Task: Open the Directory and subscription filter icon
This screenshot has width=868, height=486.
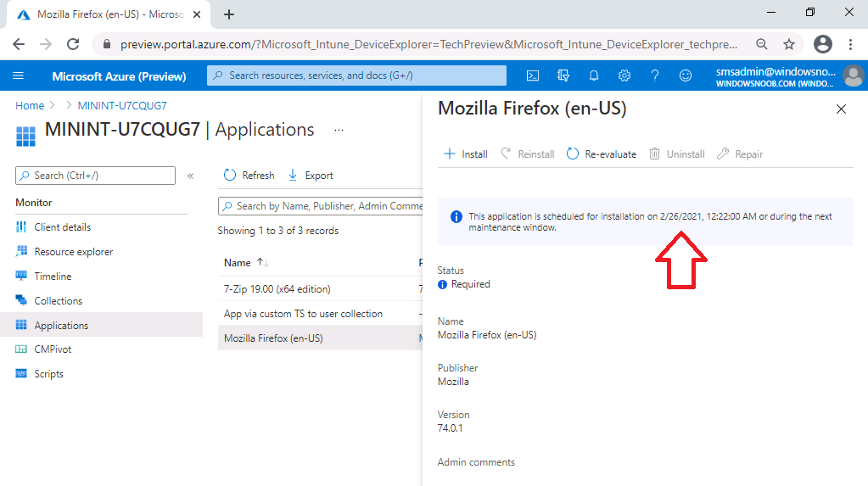Action: [563, 75]
